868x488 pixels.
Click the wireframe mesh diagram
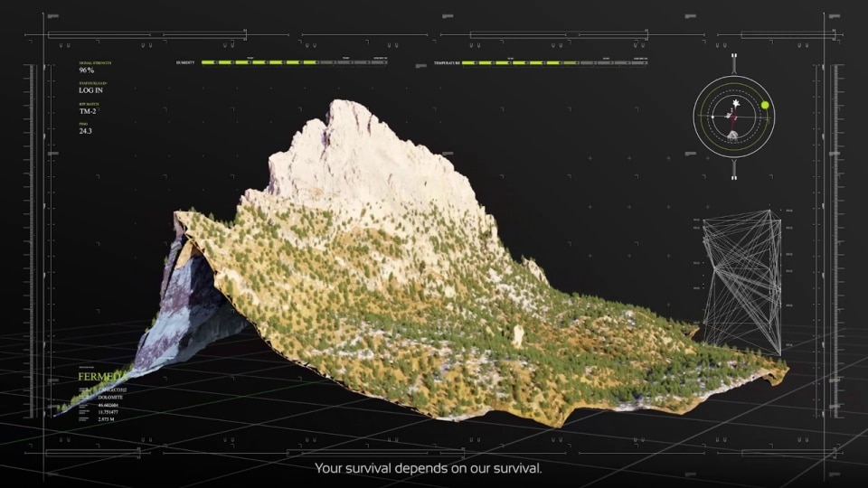743,282
